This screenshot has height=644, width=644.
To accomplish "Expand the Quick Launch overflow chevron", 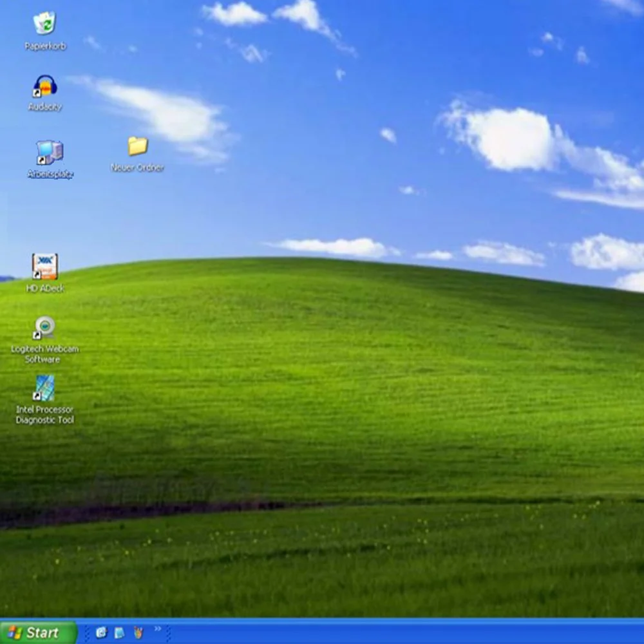I will [158, 629].
